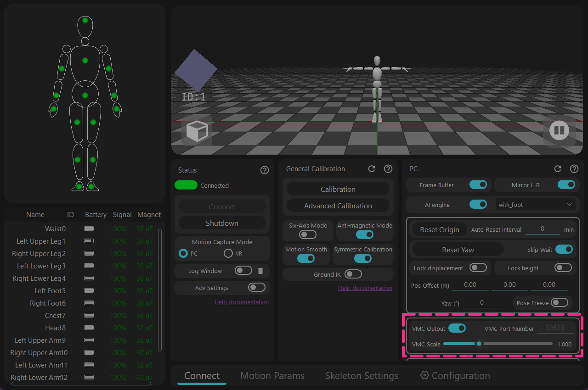The height and width of the screenshot is (390, 588).
Task: Toggle the Frame Buffer switch
Action: (x=478, y=185)
